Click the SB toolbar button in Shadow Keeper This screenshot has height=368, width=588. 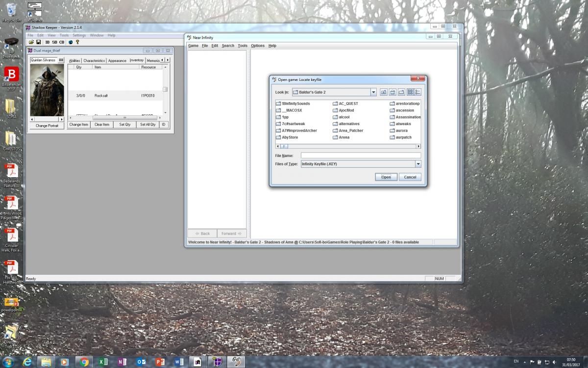[54, 42]
